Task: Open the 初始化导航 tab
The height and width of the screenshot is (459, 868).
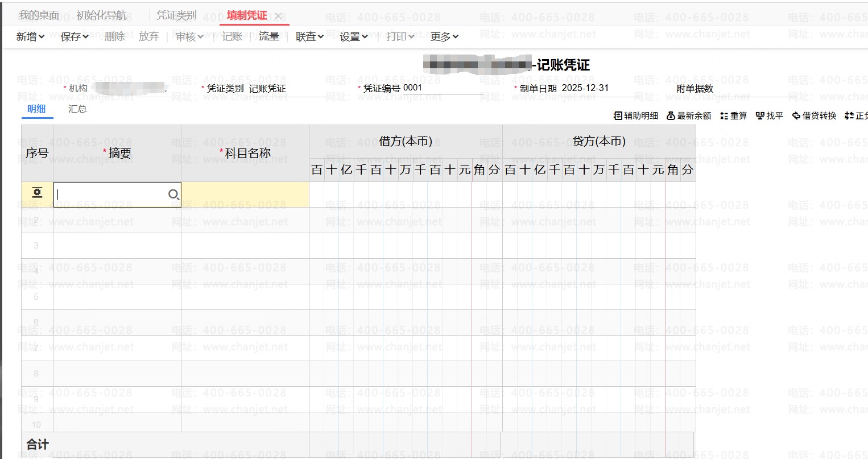Action: pos(102,15)
